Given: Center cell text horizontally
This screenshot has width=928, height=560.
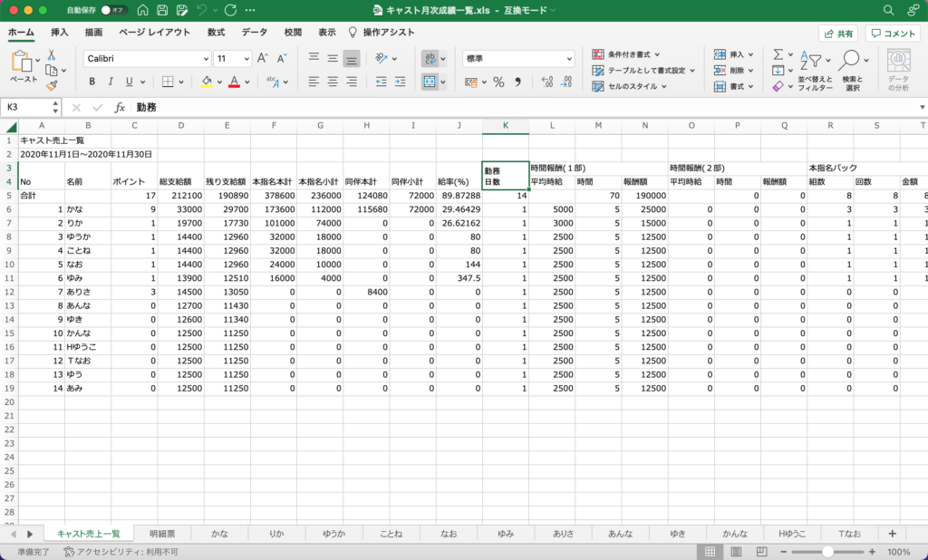Looking at the screenshot, I should point(333,82).
